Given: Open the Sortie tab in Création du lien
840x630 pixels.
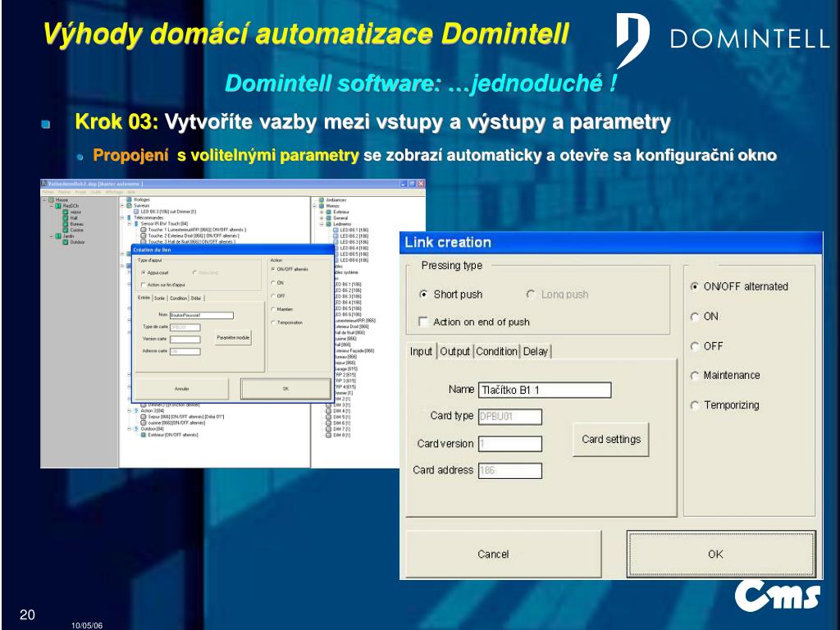Looking at the screenshot, I should click(160, 299).
